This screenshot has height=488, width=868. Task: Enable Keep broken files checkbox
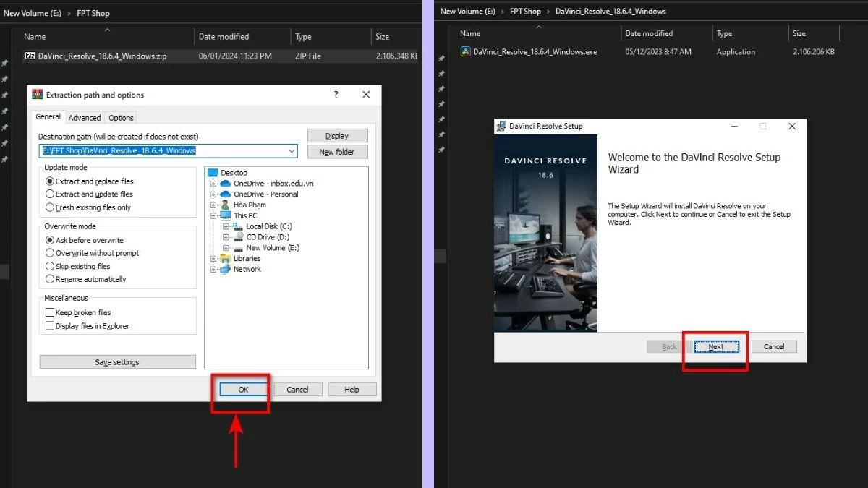click(x=50, y=312)
